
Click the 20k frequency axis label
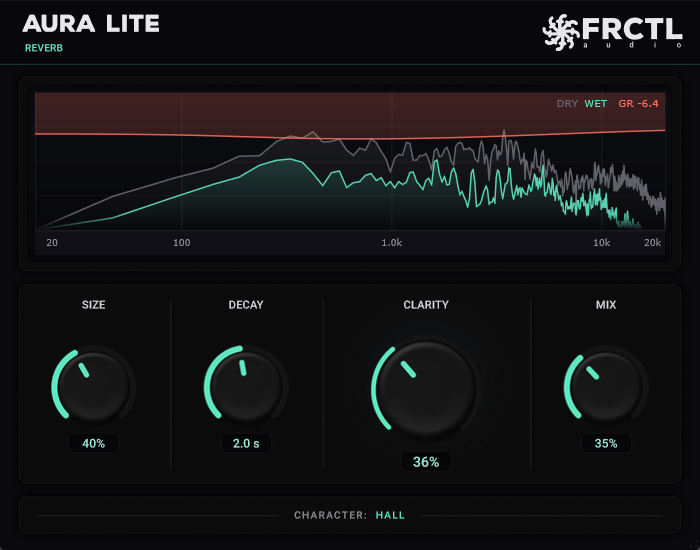pyautogui.click(x=652, y=242)
